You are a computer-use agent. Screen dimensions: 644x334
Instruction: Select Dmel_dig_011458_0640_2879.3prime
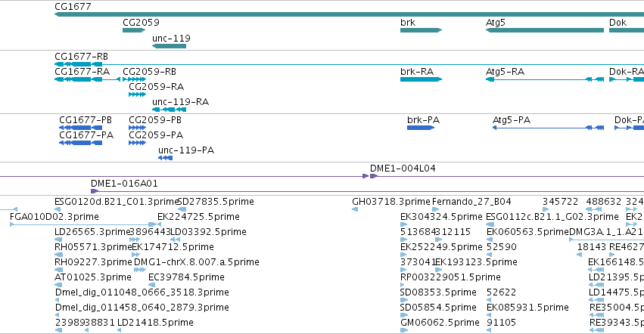click(x=142, y=308)
